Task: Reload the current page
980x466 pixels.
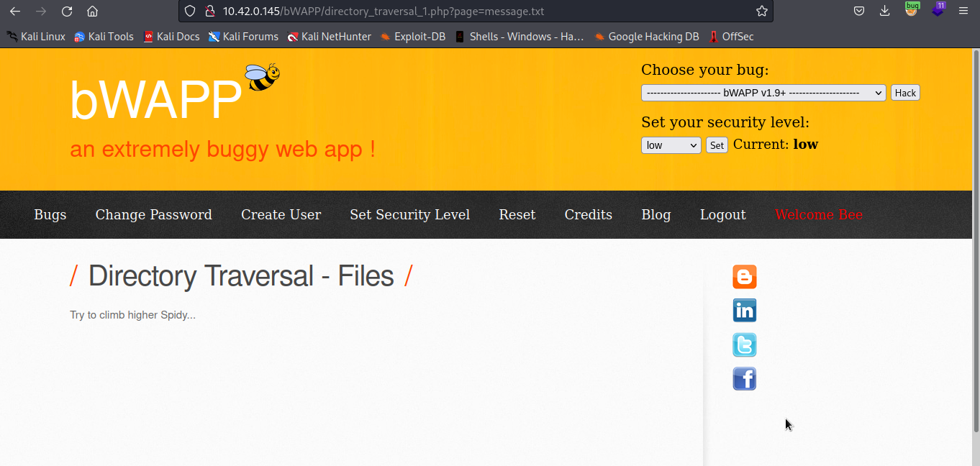Action: click(67, 12)
